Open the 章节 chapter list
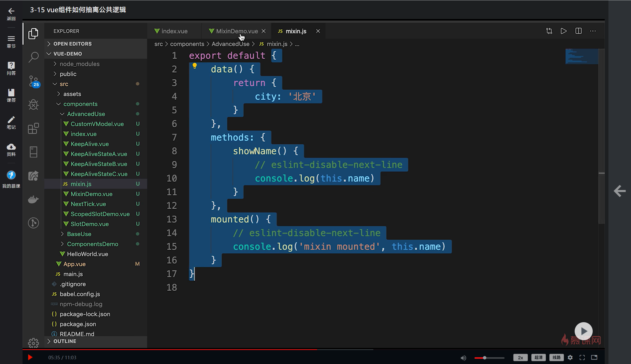This screenshot has width=631, height=364. (x=11, y=42)
